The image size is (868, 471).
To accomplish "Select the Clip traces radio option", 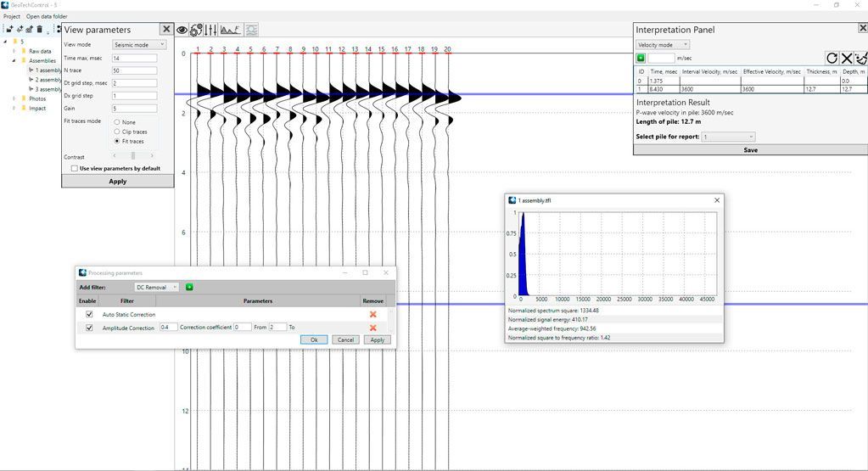I will (117, 132).
